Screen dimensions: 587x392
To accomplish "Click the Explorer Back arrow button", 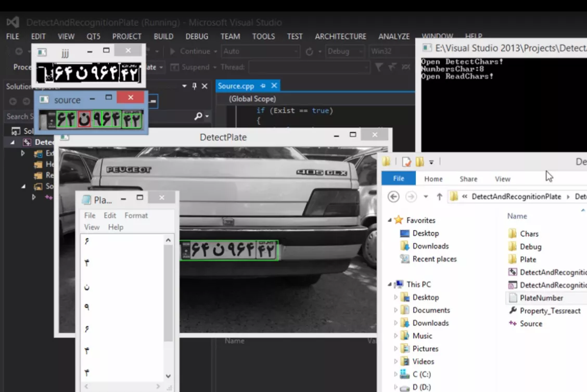I will click(x=394, y=197).
